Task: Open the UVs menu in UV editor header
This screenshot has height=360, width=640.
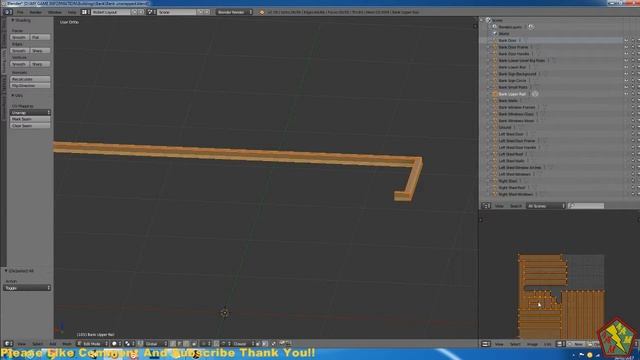Action: (547, 344)
